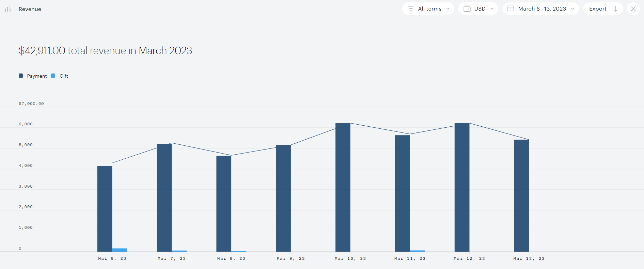The width and height of the screenshot is (644, 269).
Task: Click the 'Mar 13, 23' axis label
Action: tap(529, 258)
